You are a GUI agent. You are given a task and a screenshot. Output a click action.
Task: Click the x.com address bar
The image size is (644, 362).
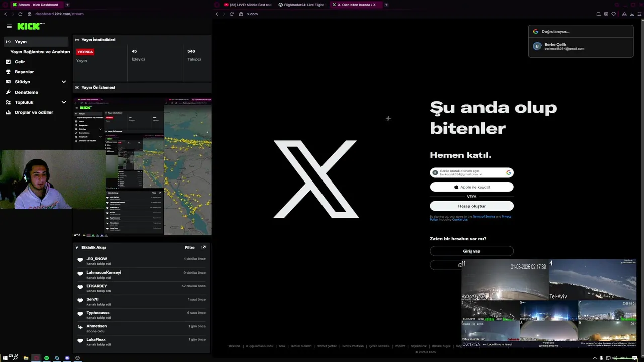252,14
